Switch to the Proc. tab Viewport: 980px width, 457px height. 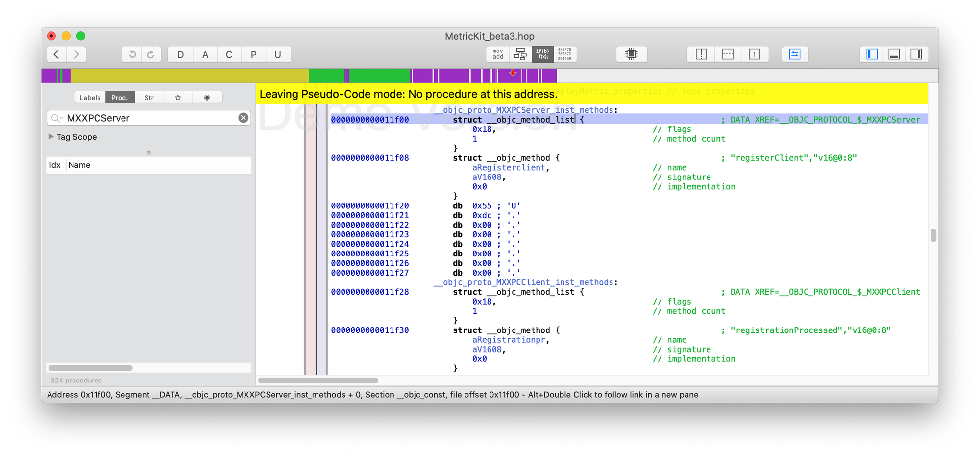click(x=120, y=98)
